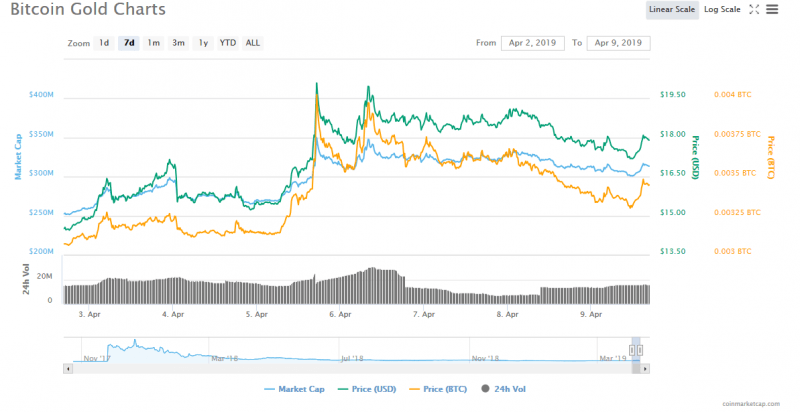This screenshot has height=412, width=800.
Task: Switch chart to Log Scale
Action: (722, 10)
